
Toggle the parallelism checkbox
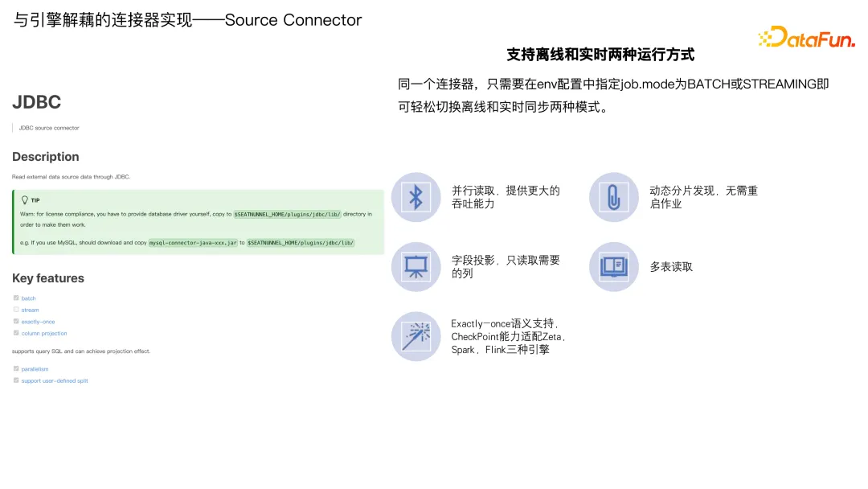tap(16, 368)
